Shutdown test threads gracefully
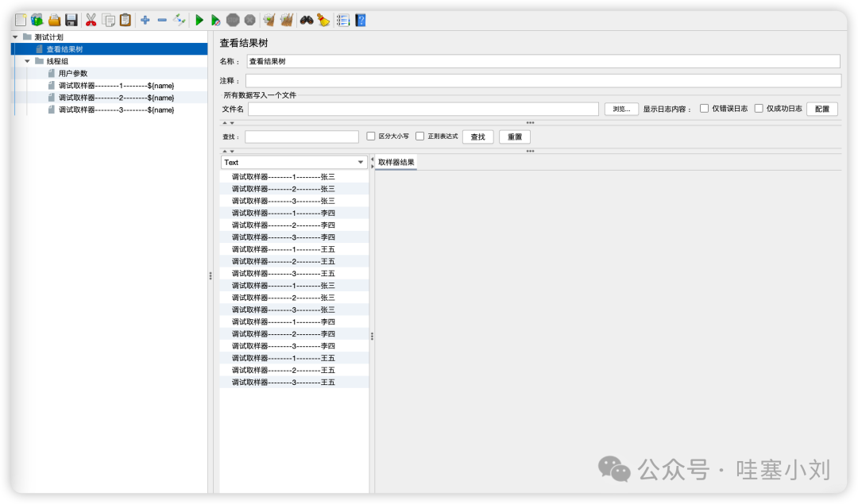Screen dimensions: 858x504 pyautogui.click(x=250, y=20)
